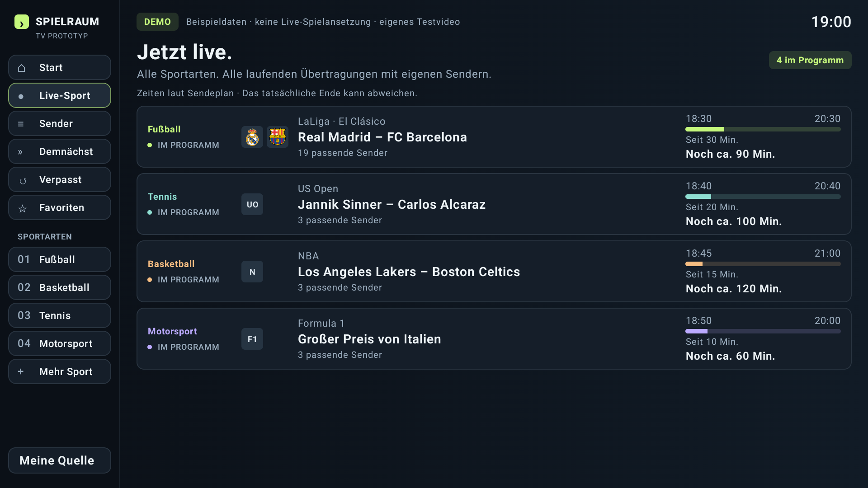Open Mehr Sport
This screenshot has width=868, height=488.
coord(60,371)
